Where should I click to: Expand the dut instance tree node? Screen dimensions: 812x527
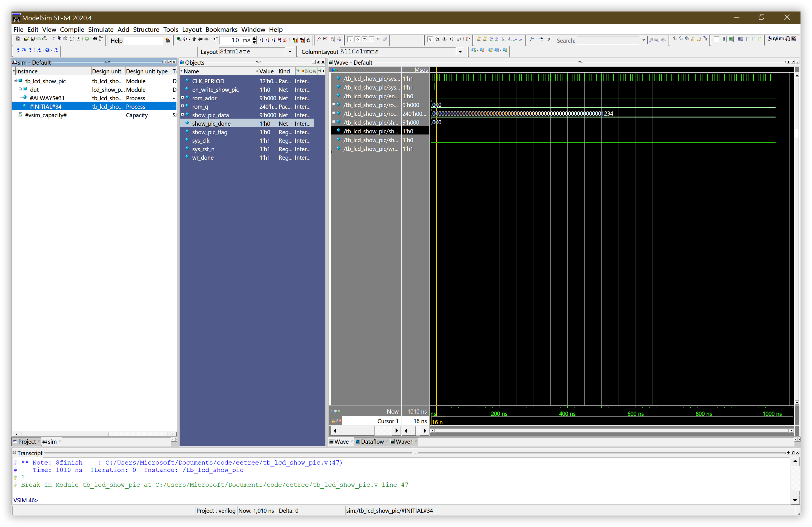point(20,89)
